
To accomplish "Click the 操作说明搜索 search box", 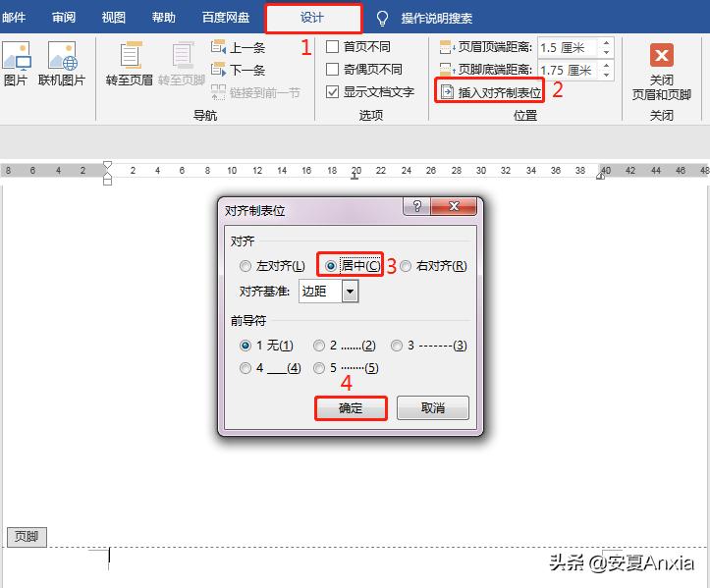I will (436, 18).
